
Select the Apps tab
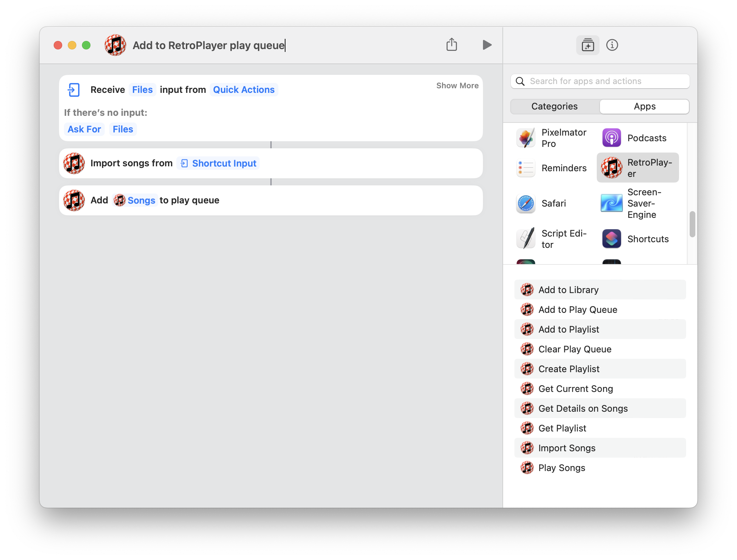[644, 106]
